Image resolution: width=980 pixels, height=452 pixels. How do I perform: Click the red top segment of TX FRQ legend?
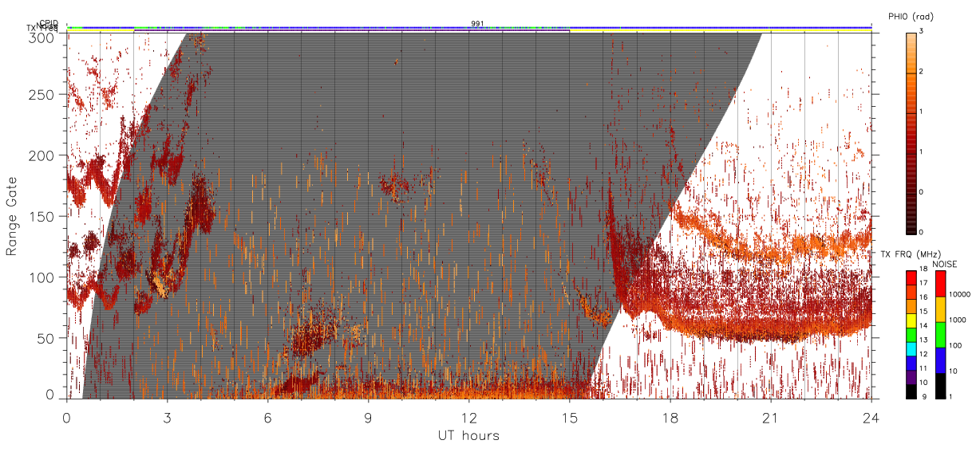click(911, 277)
